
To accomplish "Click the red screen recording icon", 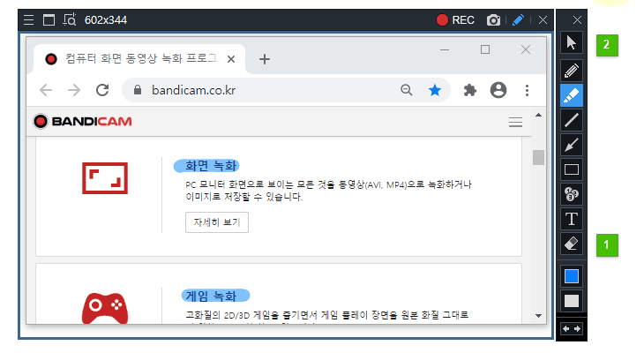I will (105, 178).
